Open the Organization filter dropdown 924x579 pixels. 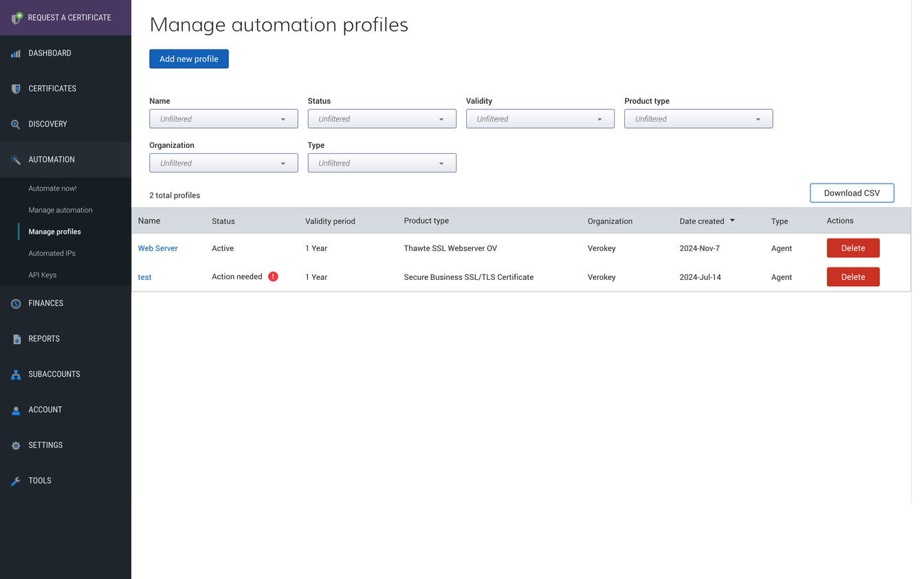(x=223, y=162)
